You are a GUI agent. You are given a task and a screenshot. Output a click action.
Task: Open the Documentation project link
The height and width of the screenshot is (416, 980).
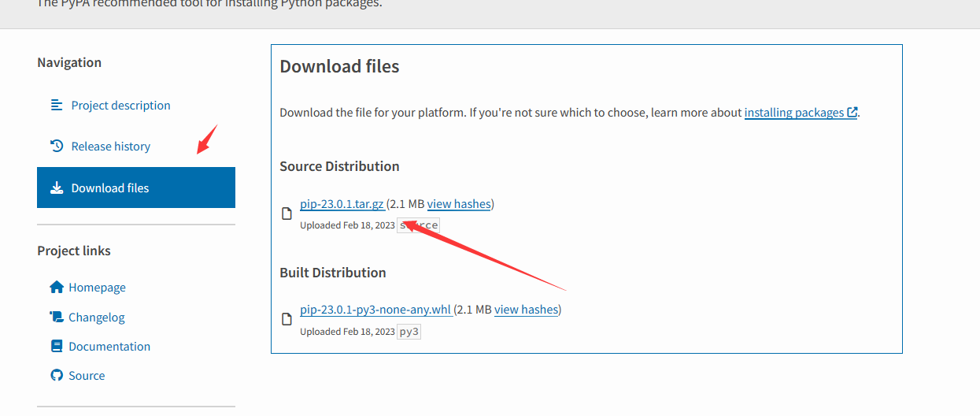click(109, 346)
